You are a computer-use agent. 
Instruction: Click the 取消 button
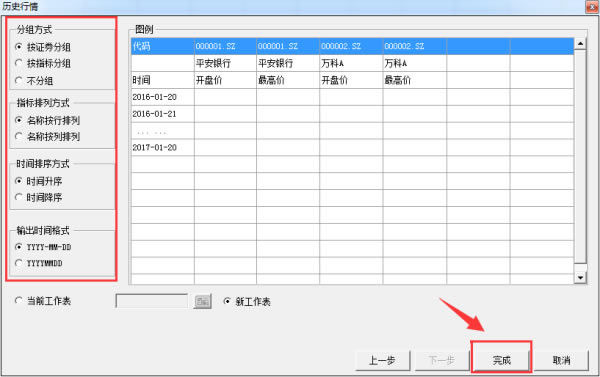pyautogui.click(x=561, y=360)
